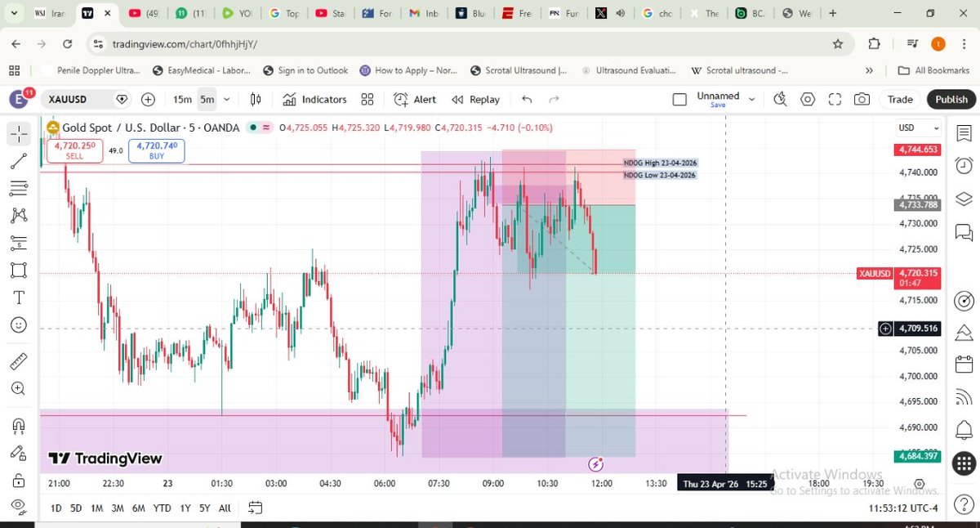Image resolution: width=980 pixels, height=528 pixels.
Task: Open chats panel in right sidebar
Action: click(x=964, y=232)
